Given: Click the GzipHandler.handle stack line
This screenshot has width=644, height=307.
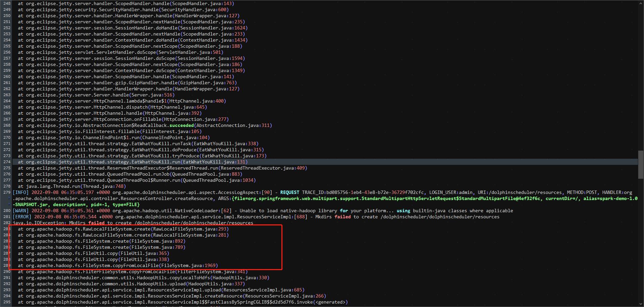Looking at the screenshot, I should tap(128, 83).
